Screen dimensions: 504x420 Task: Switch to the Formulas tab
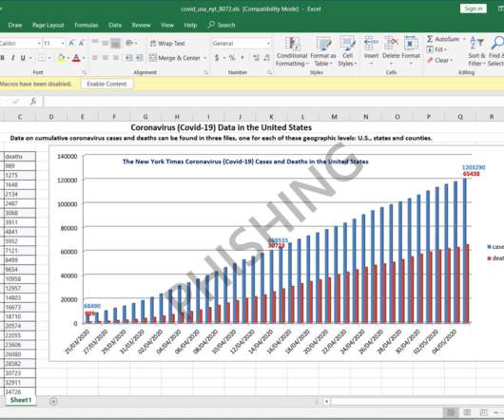tap(87, 25)
